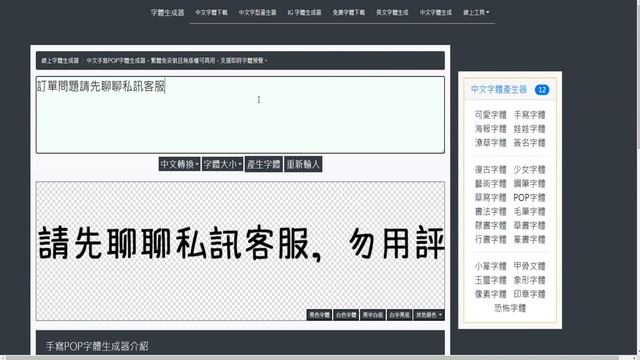Open the 甲骨文體 link

529,266
